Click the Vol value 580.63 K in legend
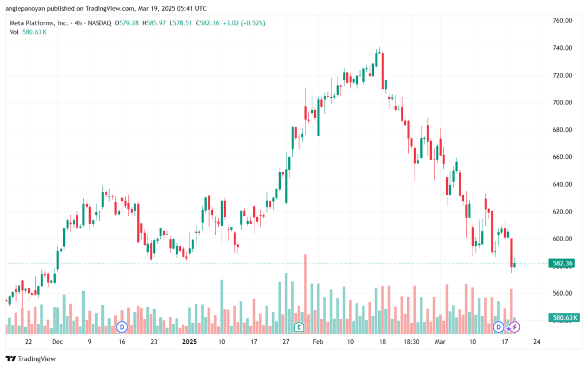The width and height of the screenshot is (588, 368). click(x=34, y=32)
